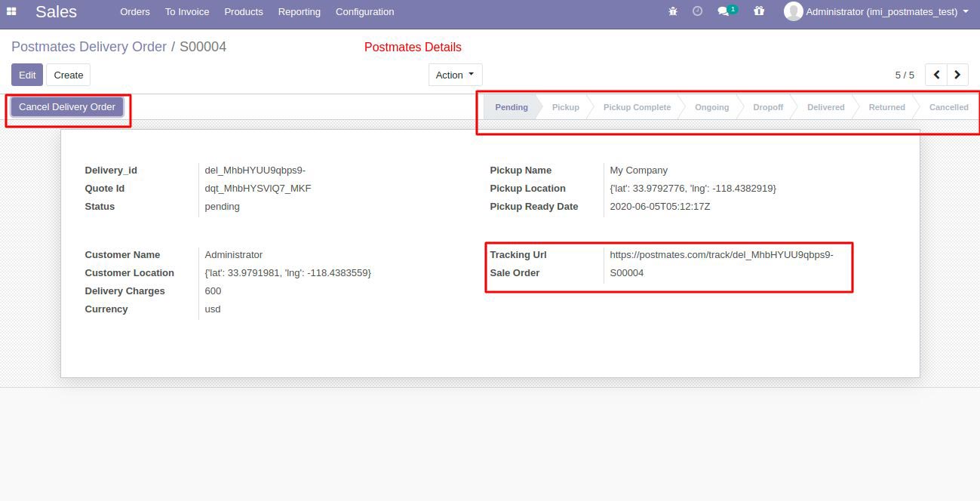Image resolution: width=980 pixels, height=501 pixels.
Task: Click the Sales app title
Action: 56,11
